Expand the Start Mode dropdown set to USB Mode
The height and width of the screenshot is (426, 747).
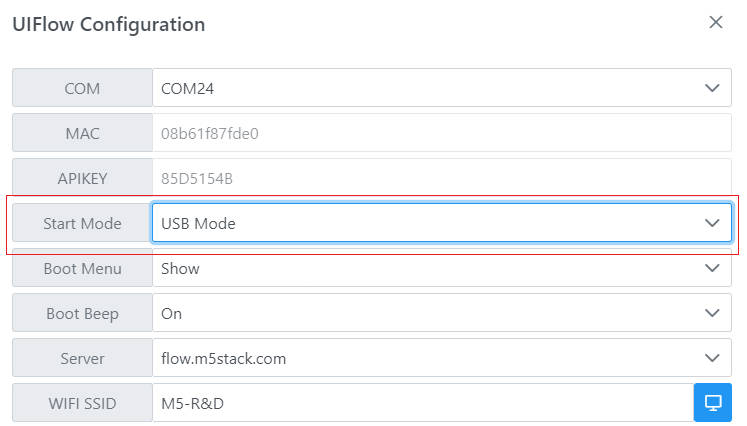[442, 223]
